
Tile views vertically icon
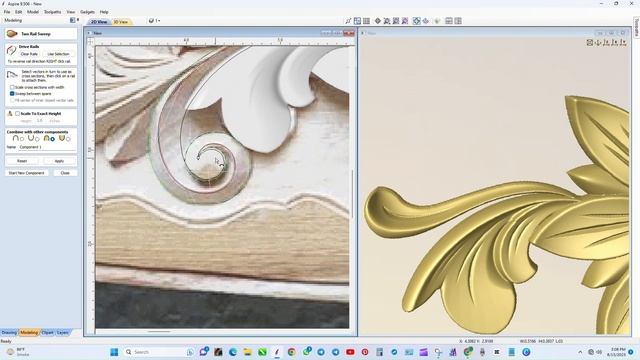(x=458, y=21)
